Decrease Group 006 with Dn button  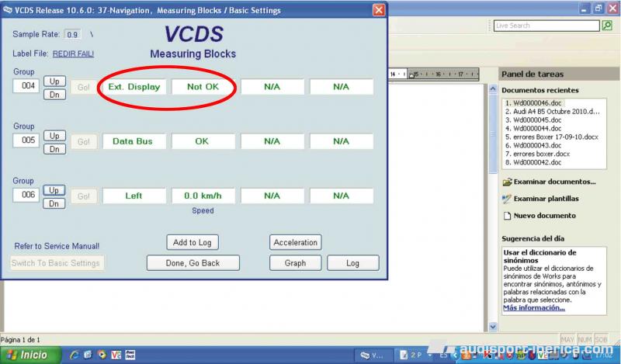pos(54,203)
